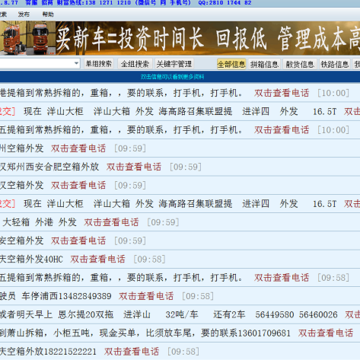Screen dimensions: 360x360
Task: Select the 空箱外发40HC message text
Action: click(31, 259)
